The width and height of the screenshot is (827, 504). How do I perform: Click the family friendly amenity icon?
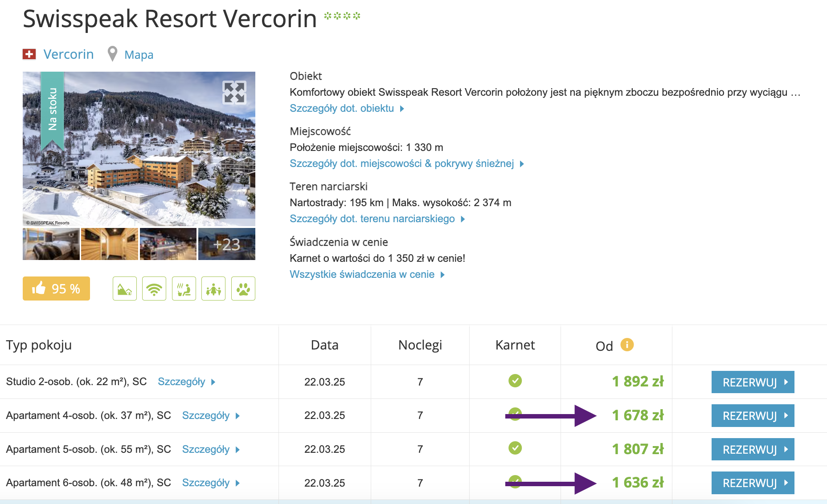tap(213, 289)
